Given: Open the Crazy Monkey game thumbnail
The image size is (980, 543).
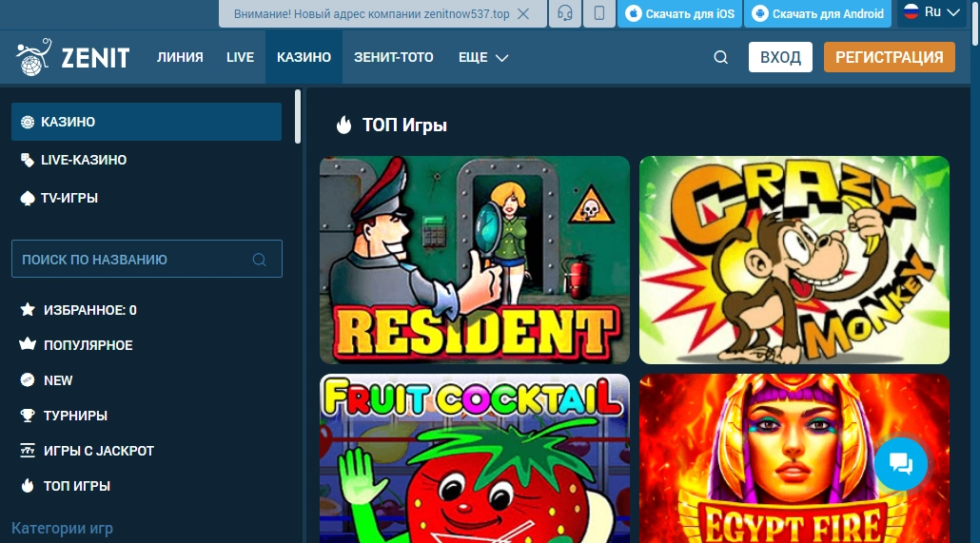Looking at the screenshot, I should coord(794,260).
